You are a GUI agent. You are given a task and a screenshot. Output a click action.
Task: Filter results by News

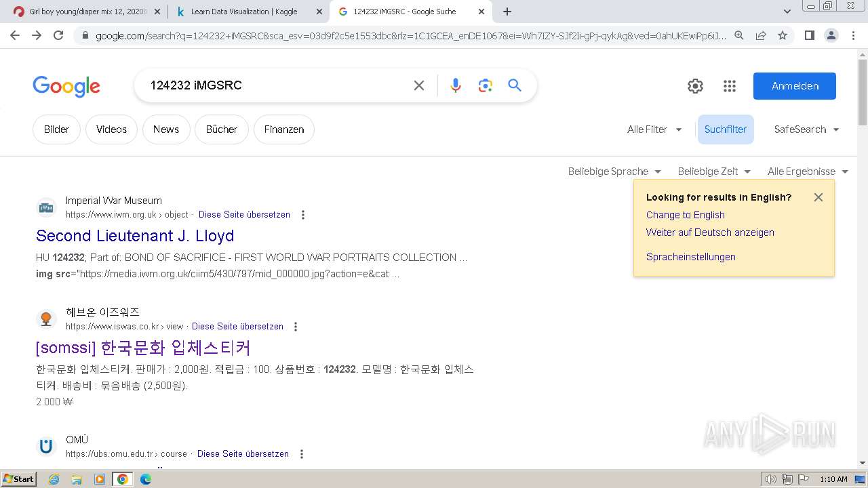tap(166, 129)
